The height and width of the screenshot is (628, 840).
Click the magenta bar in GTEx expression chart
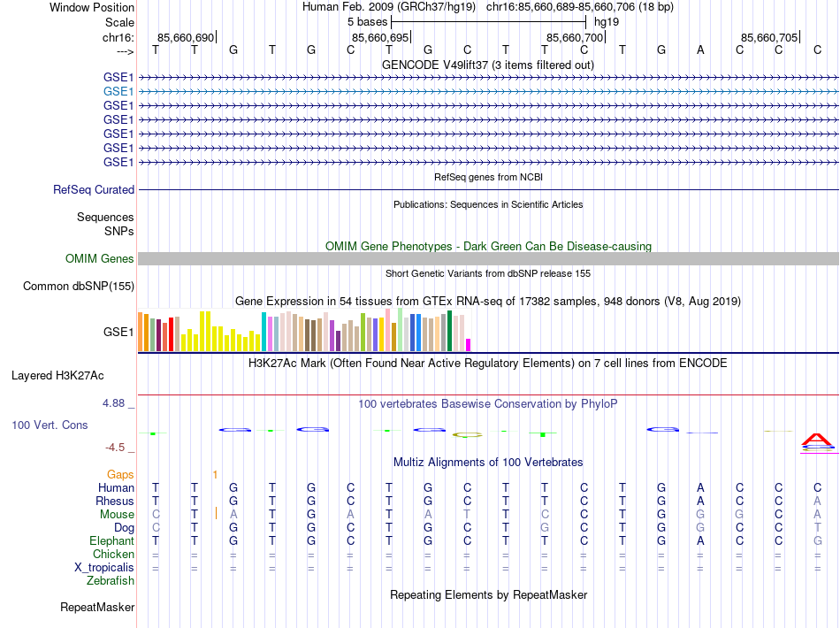469,345
